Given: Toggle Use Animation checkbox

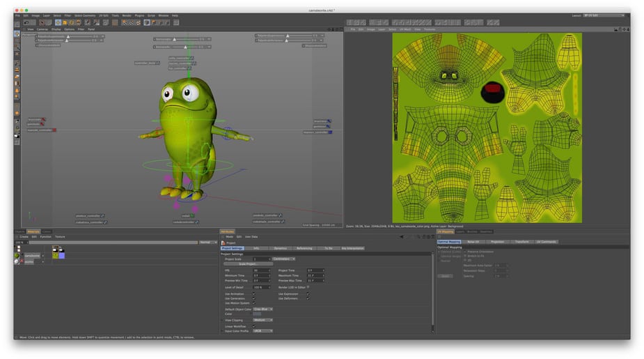Looking at the screenshot, I should coord(254,294).
